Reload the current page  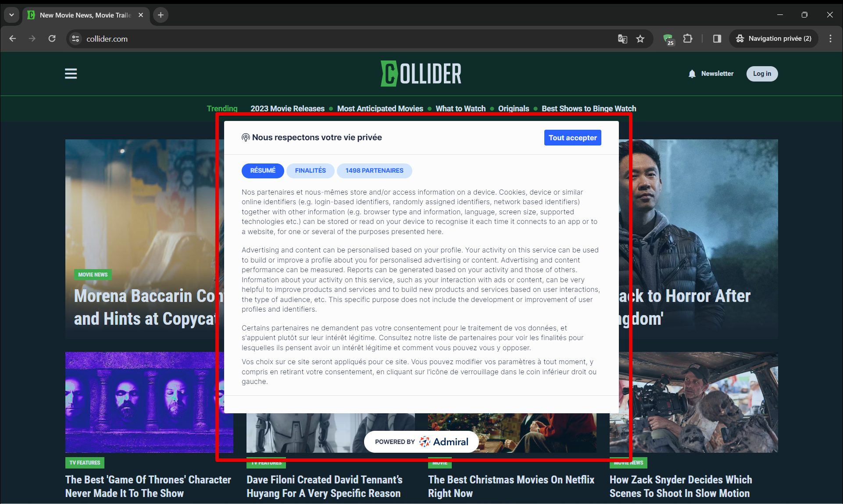52,39
